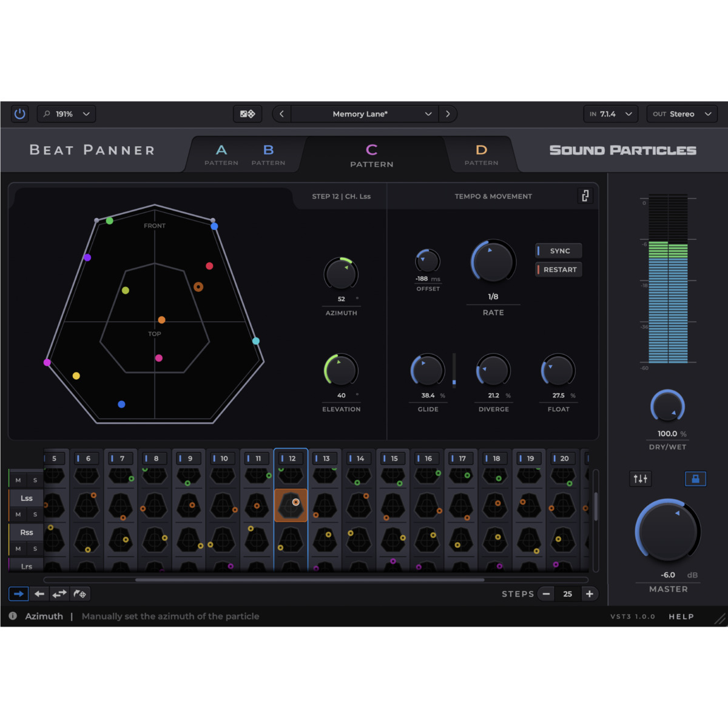
Task: Open the 191% zoom dropdown
Action: (x=66, y=113)
